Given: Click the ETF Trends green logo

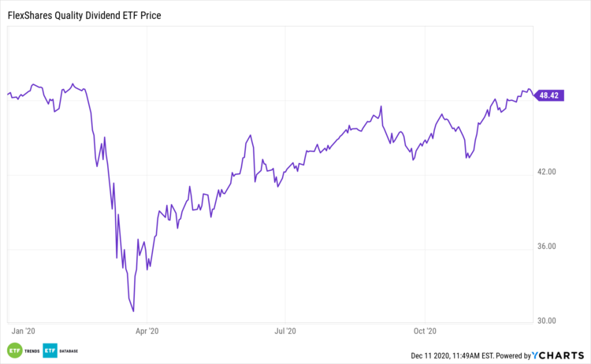Looking at the screenshot, I should (14, 351).
